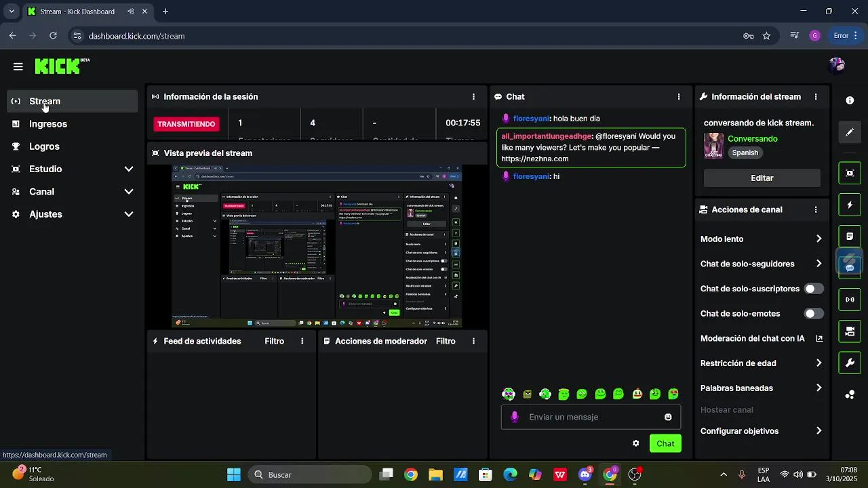Toggle Chat de solo-suscriptores switch

(x=814, y=289)
